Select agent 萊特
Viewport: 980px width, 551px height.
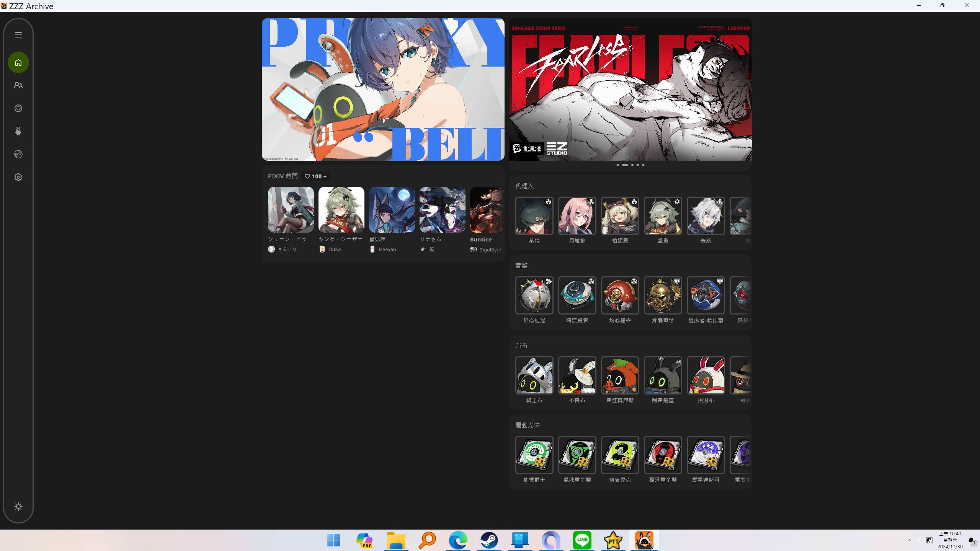tap(534, 216)
